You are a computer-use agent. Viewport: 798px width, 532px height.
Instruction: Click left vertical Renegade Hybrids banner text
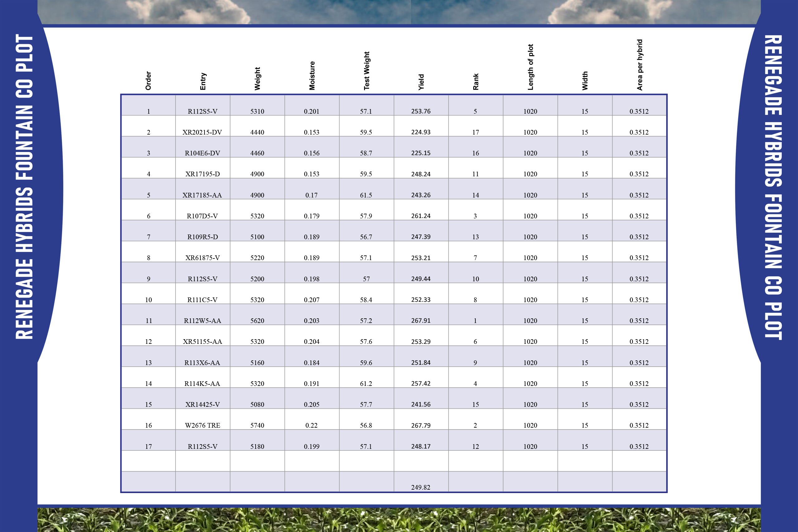coord(24,187)
